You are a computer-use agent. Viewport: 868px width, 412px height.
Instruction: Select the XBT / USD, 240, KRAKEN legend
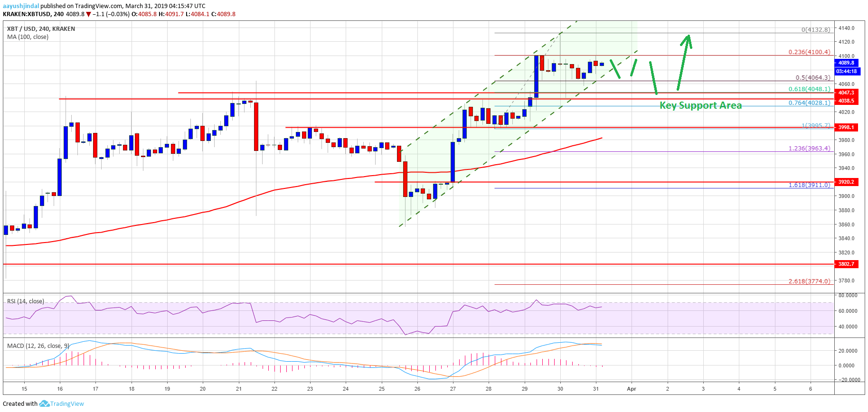coord(41,29)
